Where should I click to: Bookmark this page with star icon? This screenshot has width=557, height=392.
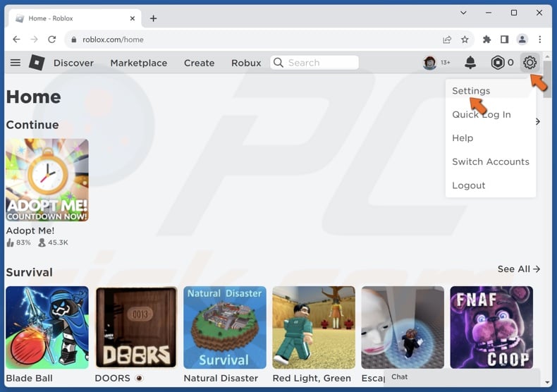465,39
